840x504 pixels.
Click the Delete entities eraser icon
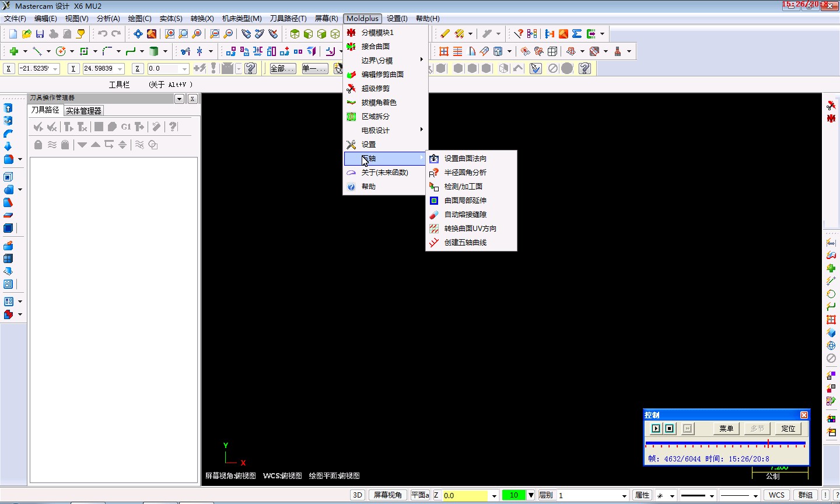445,34
